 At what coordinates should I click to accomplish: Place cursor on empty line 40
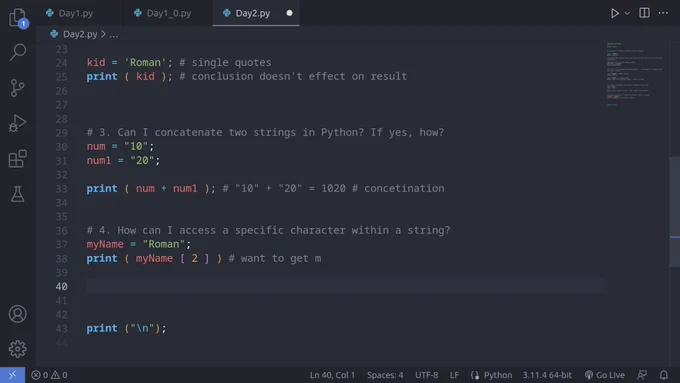click(x=345, y=286)
